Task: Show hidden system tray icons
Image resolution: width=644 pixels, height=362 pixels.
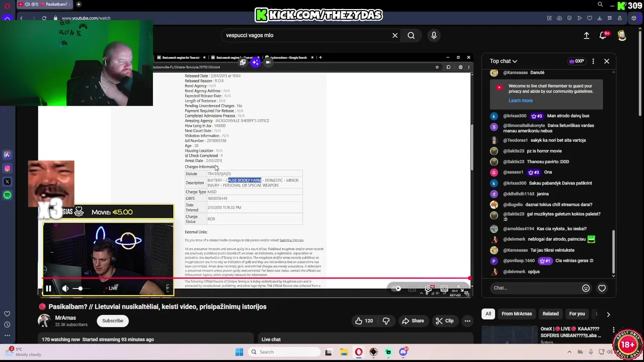Action: pyautogui.click(x=569, y=352)
